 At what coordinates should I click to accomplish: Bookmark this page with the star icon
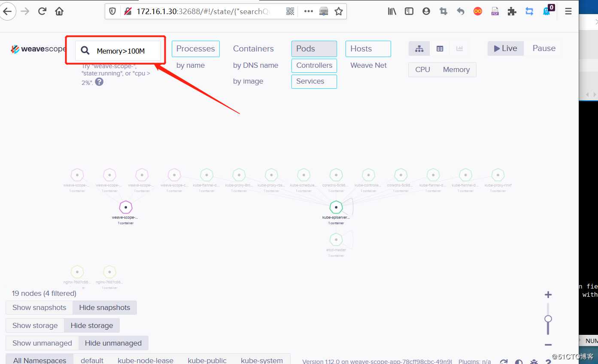pos(339,12)
